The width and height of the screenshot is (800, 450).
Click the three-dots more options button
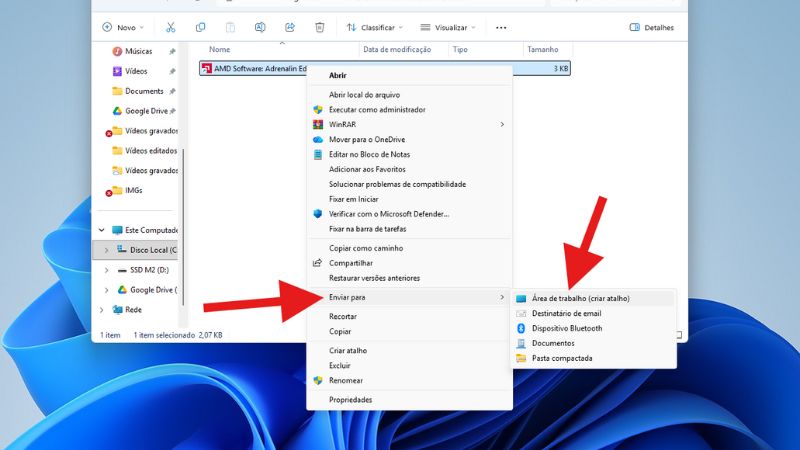pos(501,27)
